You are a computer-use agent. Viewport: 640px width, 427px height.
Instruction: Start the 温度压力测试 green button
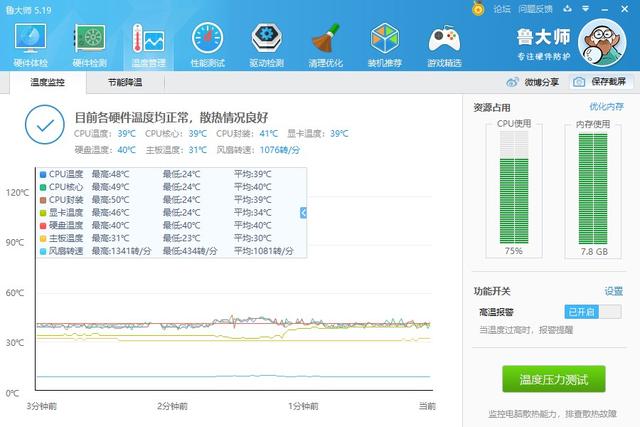[x=553, y=379]
